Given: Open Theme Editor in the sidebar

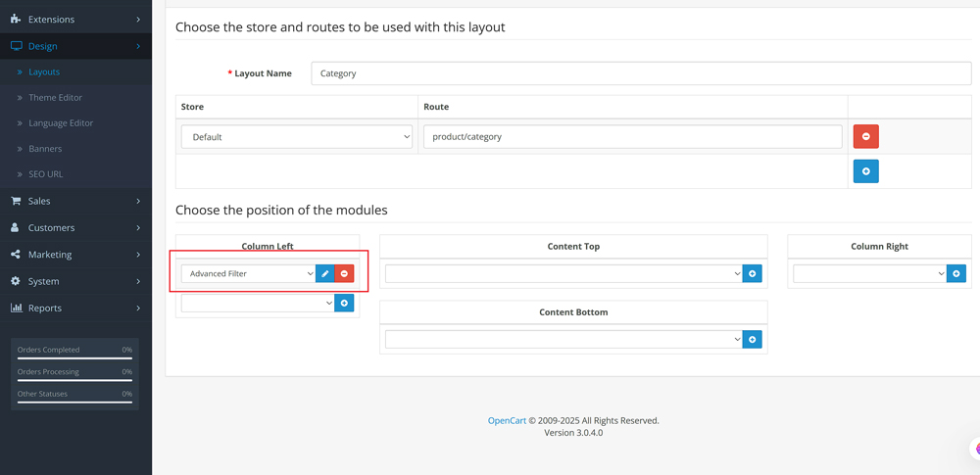Looking at the screenshot, I should [x=56, y=98].
